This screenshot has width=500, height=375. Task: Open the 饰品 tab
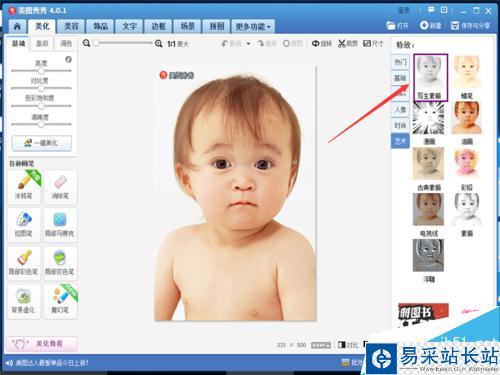[x=100, y=26]
